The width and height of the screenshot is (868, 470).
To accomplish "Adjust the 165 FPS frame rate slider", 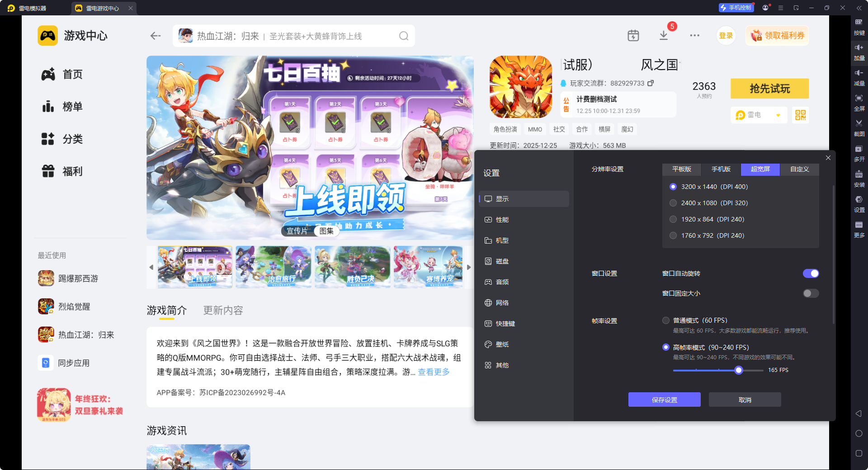I will pyautogui.click(x=738, y=371).
